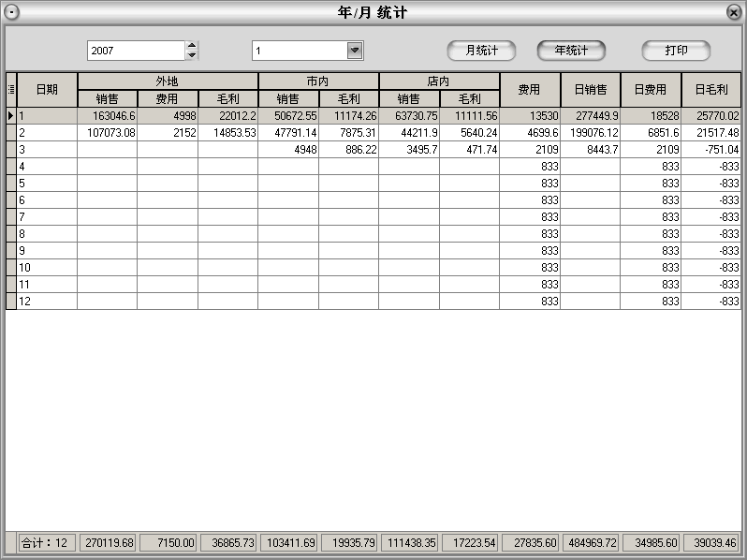747x560 pixels.
Task: Click the 店内 毛利 column header
Action: click(x=469, y=98)
